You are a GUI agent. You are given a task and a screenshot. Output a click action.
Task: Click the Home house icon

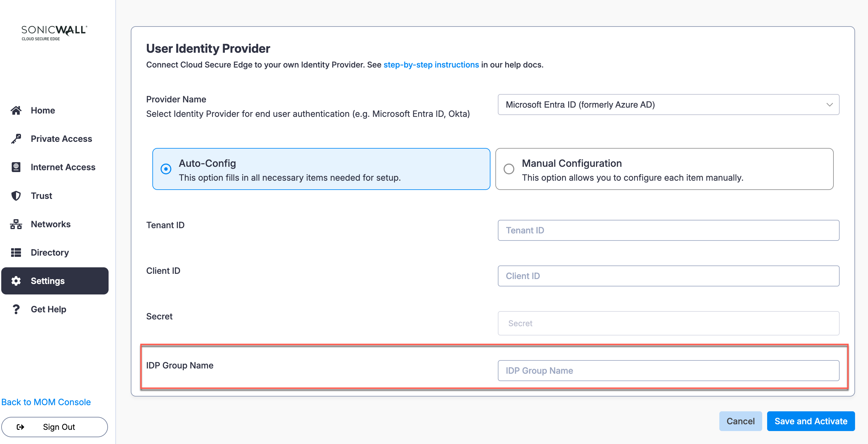tap(16, 110)
